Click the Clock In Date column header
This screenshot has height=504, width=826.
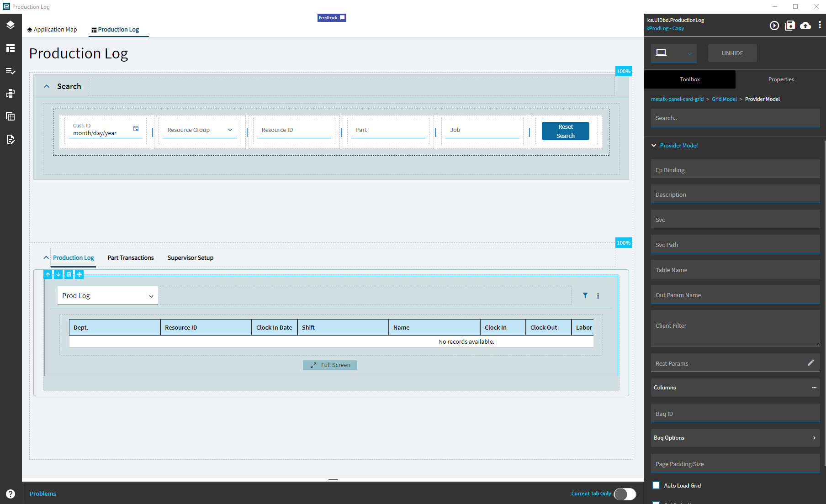(274, 327)
